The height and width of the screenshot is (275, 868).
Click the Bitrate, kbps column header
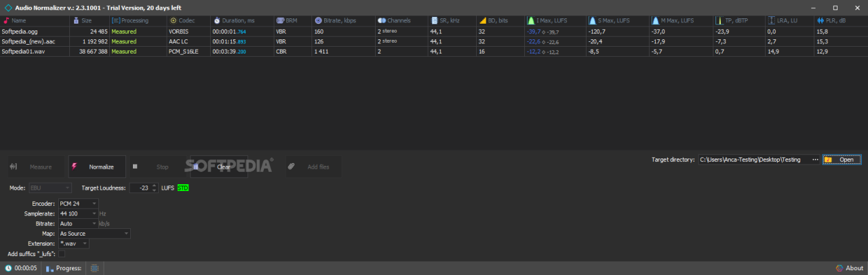[344, 21]
